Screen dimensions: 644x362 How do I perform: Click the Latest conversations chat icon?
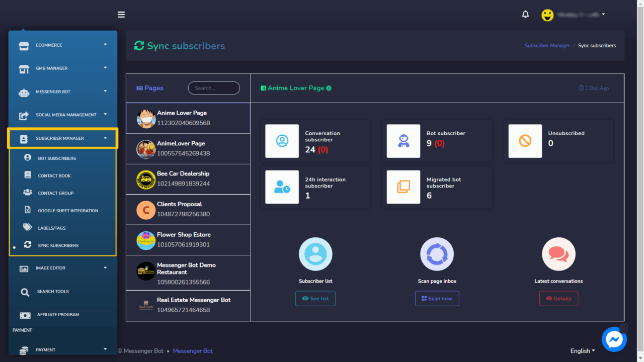(558, 254)
